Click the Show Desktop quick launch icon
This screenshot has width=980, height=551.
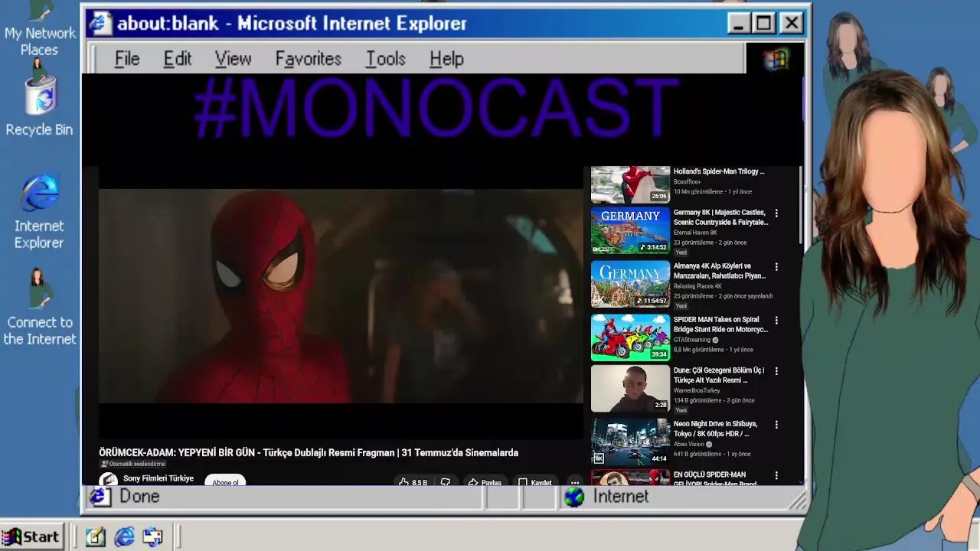(x=96, y=537)
